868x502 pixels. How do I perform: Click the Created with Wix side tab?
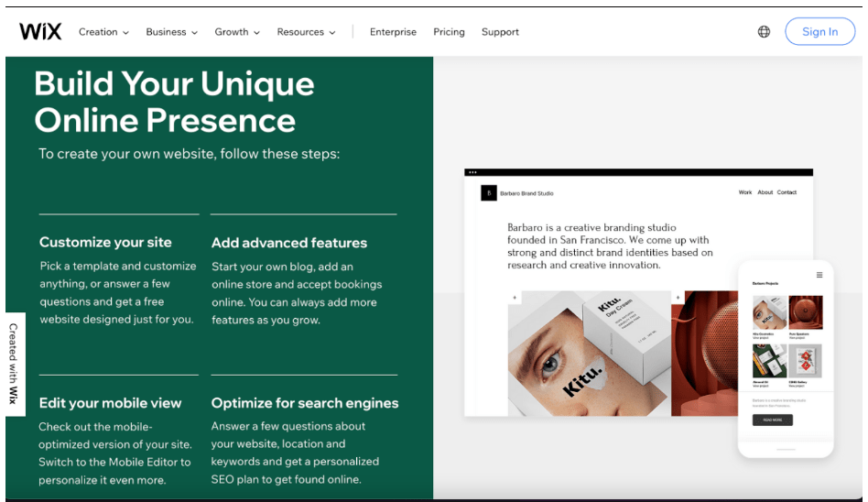(x=14, y=364)
